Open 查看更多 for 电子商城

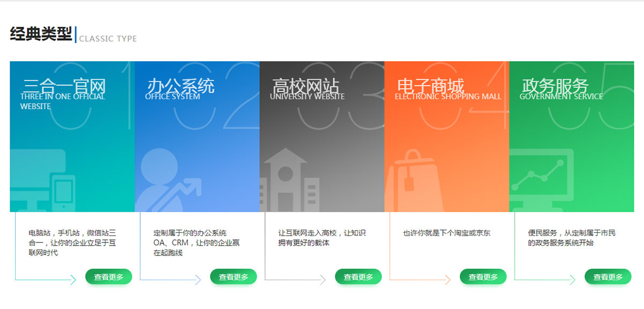click(483, 277)
